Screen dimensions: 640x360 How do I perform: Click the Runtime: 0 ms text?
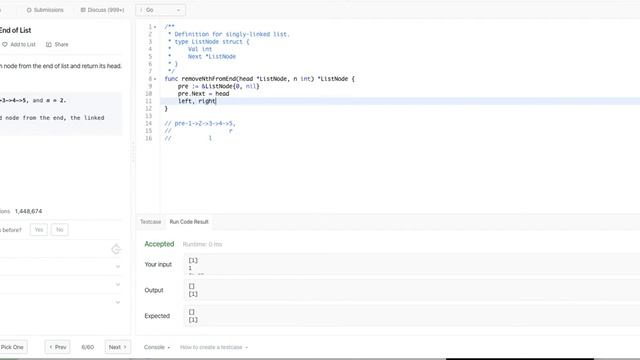point(202,244)
